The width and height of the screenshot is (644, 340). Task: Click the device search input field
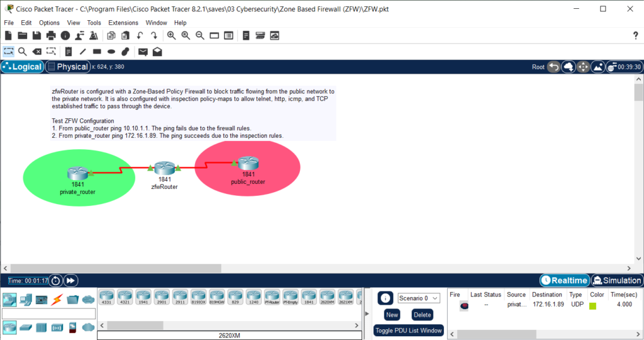[x=49, y=314]
